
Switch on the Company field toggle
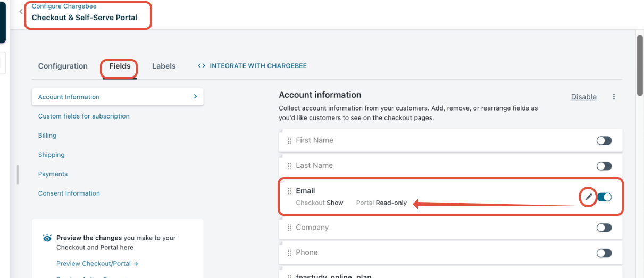(604, 228)
